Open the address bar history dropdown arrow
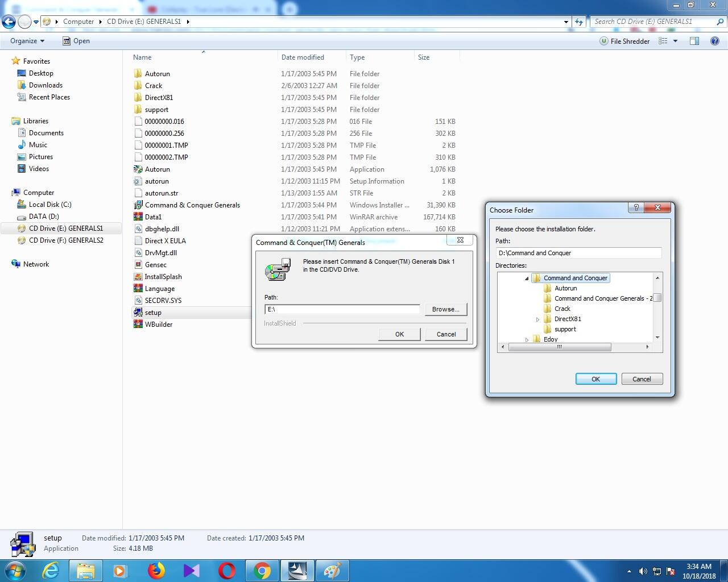This screenshot has height=582, width=728. tap(566, 22)
